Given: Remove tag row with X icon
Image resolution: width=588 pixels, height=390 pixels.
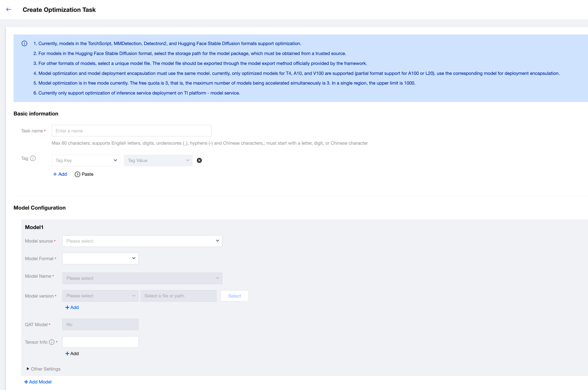Looking at the screenshot, I should 199,161.
